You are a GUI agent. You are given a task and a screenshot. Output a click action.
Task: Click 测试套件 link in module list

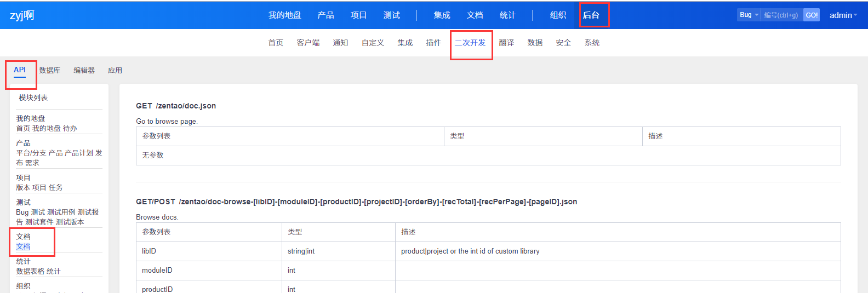[39, 222]
